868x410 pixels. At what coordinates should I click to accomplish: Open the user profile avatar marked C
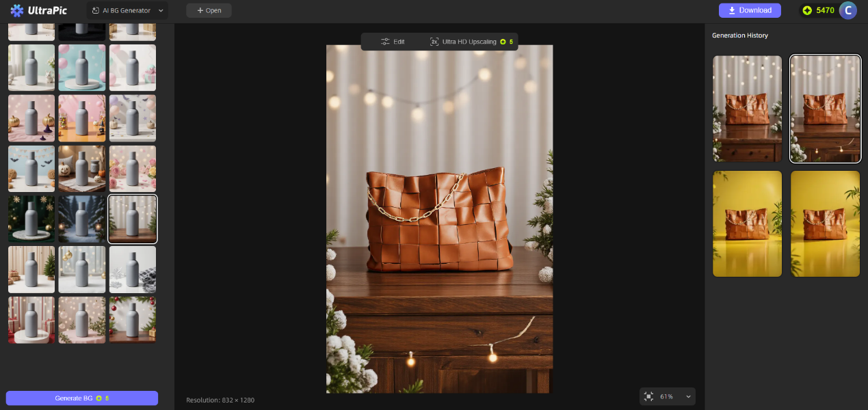click(x=847, y=10)
